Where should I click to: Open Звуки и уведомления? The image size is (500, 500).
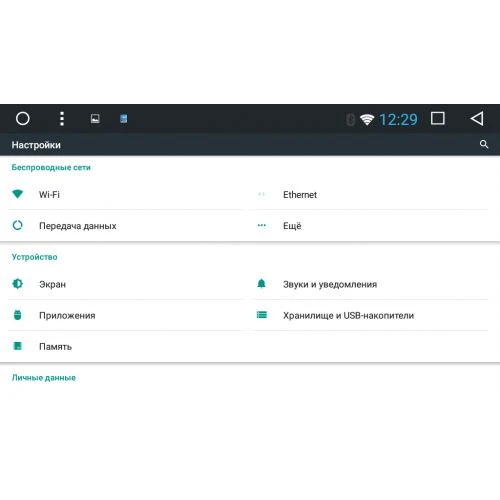pyautogui.click(x=370, y=284)
